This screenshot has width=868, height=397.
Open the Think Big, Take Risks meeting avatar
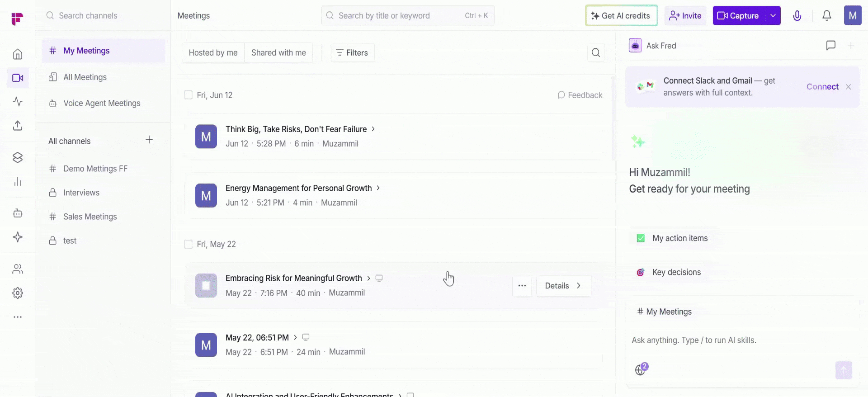[206, 137]
